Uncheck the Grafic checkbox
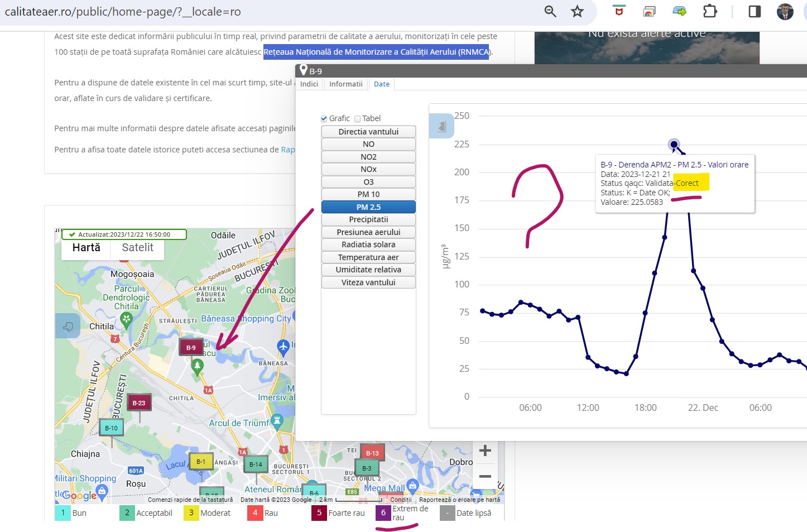Screen dimensions: 807x532 [x=324, y=119]
